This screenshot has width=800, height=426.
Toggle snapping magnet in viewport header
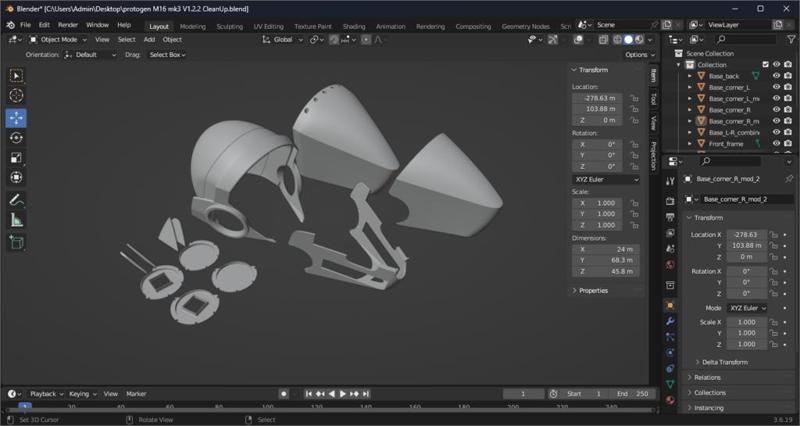[x=334, y=39]
